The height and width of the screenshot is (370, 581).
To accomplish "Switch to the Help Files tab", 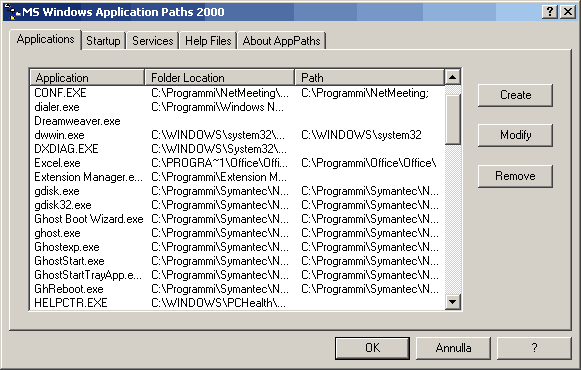I will click(x=208, y=41).
